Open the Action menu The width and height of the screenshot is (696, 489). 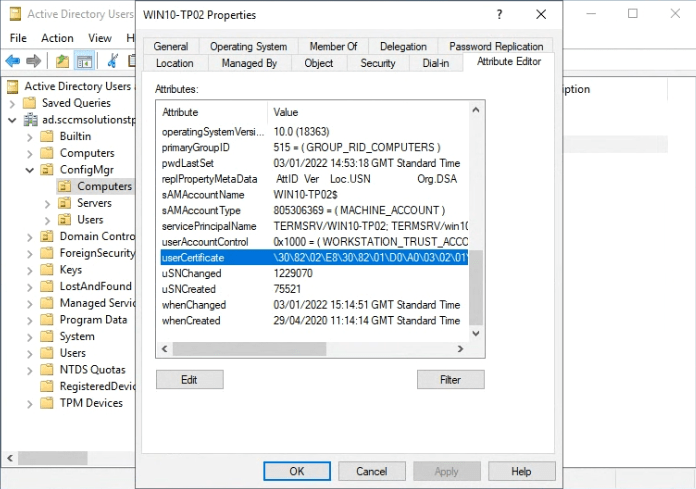(58, 37)
